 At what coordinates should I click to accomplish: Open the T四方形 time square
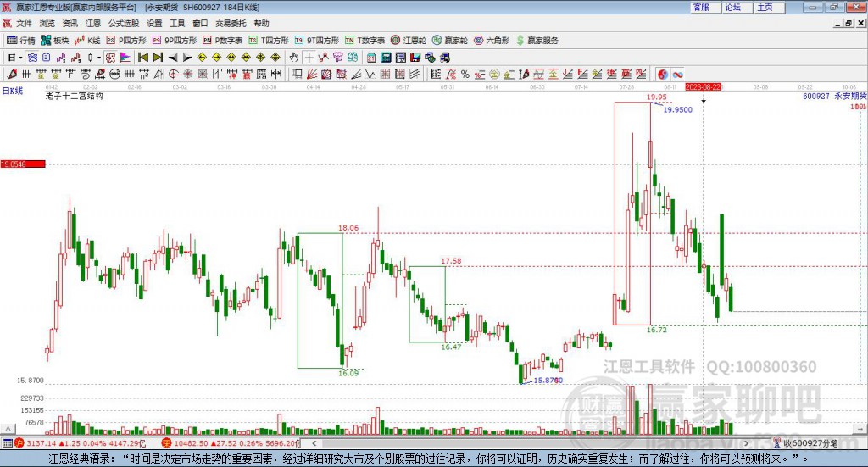tap(269, 41)
